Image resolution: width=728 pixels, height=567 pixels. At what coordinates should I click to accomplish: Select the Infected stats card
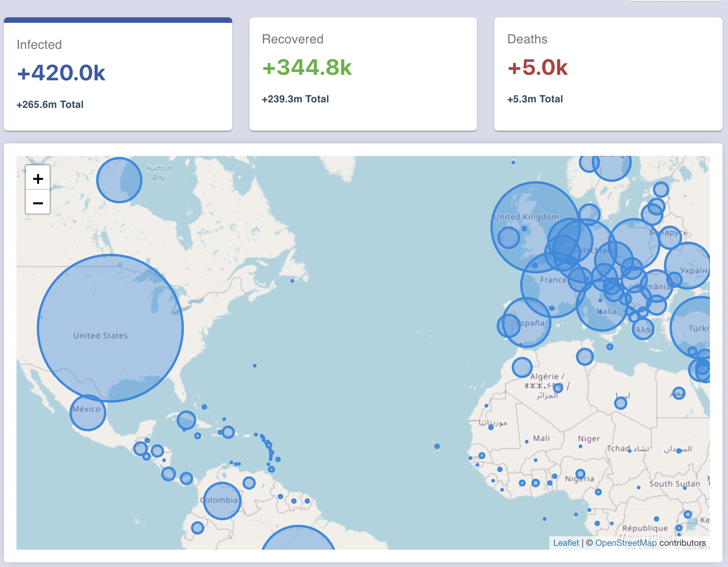tap(118, 74)
